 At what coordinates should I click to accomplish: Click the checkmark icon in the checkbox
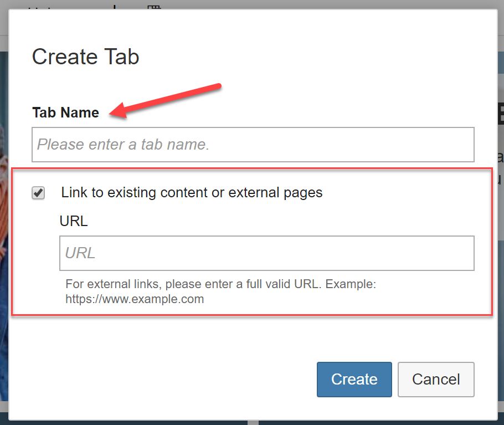pyautogui.click(x=38, y=193)
